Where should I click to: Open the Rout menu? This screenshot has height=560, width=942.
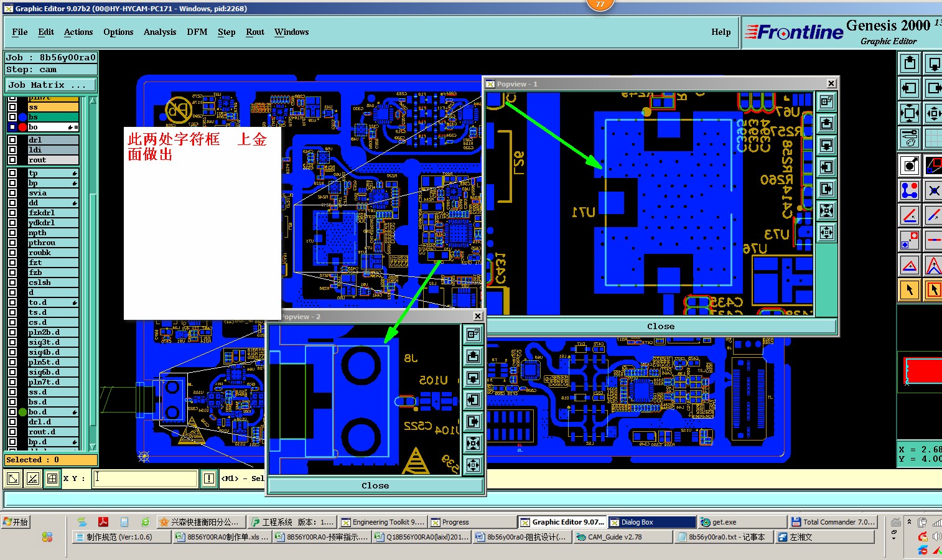coord(255,32)
